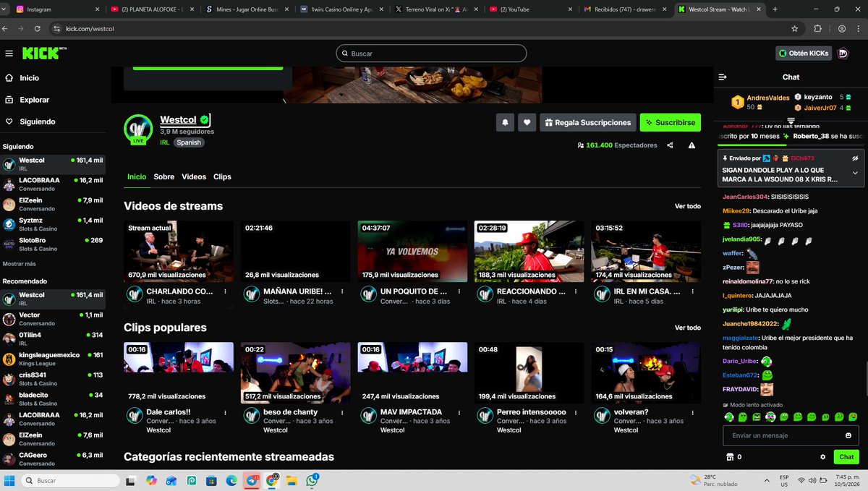868x491 pixels.
Task: Open the Perreo intensooooo clip thumbnail
Action: coord(529,372)
